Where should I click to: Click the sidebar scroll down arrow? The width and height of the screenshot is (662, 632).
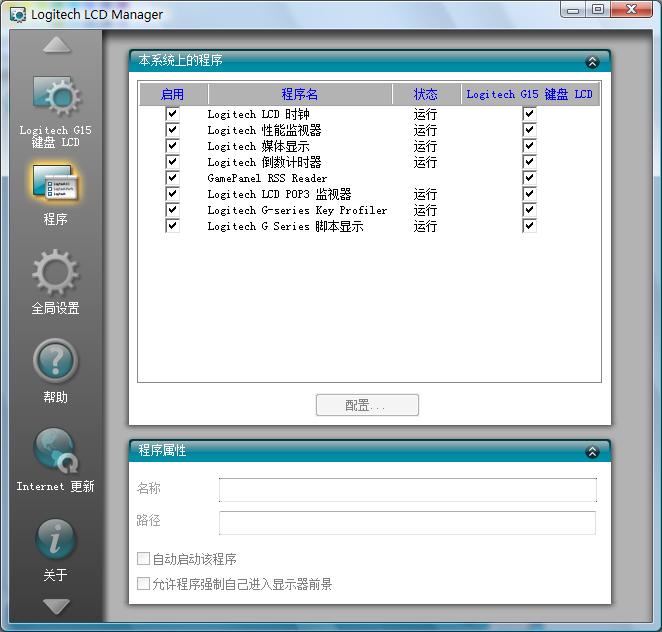57,607
